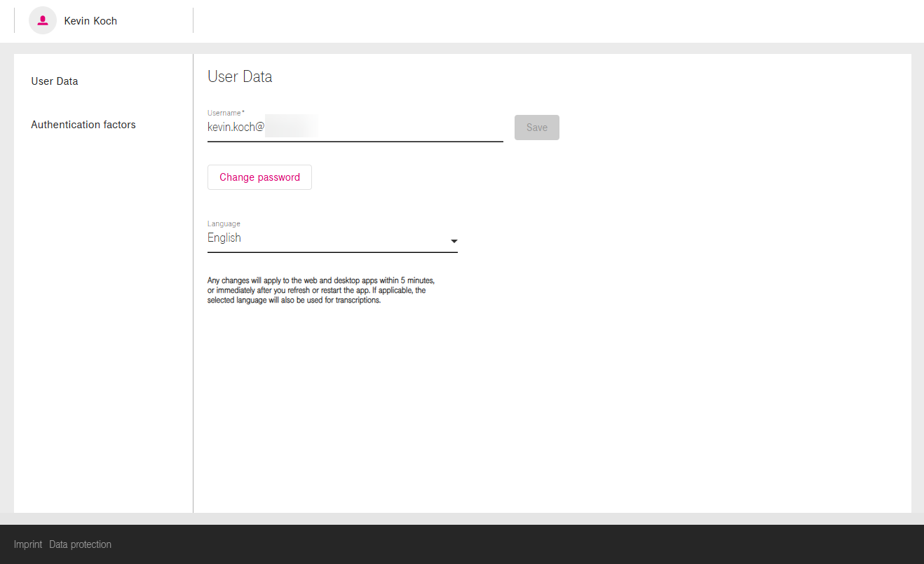Click the kevin.koch@ text in the username
This screenshot has width=924, height=564.
point(236,128)
